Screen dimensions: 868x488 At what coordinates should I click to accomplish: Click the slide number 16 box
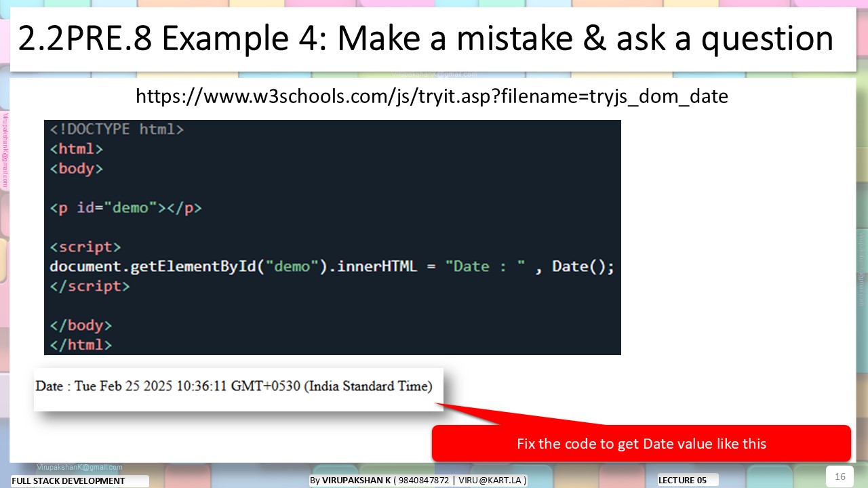coord(840,476)
